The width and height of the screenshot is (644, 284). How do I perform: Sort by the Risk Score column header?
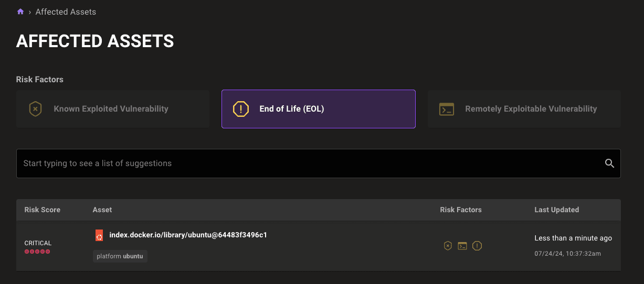(x=42, y=210)
